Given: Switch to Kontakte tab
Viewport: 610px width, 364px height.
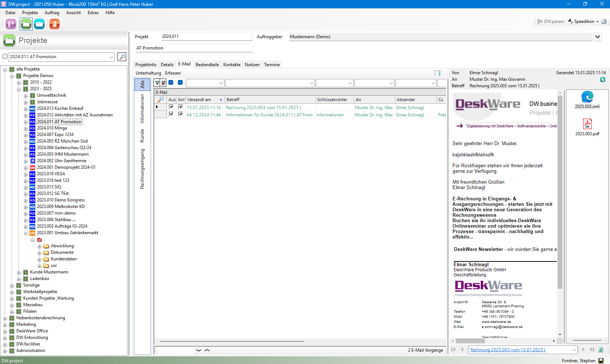Looking at the screenshot, I should 232,65.
